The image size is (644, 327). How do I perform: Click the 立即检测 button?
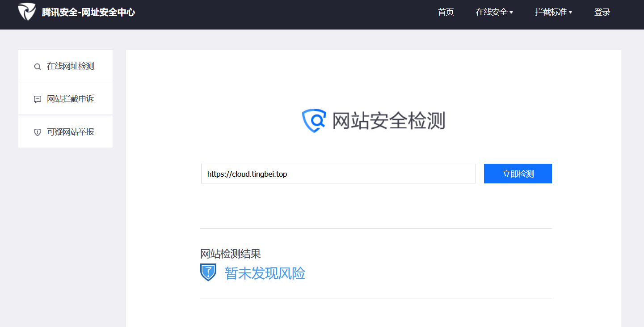tap(518, 174)
